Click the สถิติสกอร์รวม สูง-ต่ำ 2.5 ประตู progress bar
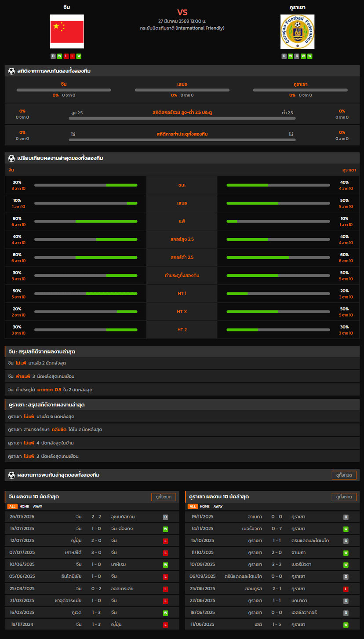Image resolution: width=364 pixels, height=639 pixels. [182, 118]
